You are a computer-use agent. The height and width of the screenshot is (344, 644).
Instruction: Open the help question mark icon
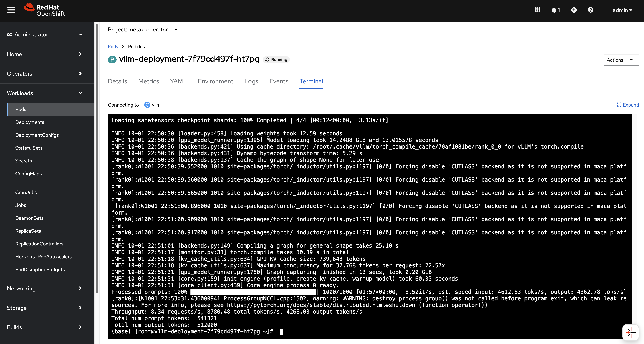pos(590,10)
